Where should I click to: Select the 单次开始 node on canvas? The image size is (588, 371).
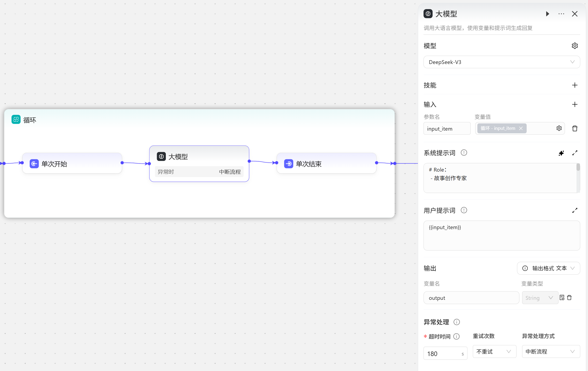click(x=72, y=164)
